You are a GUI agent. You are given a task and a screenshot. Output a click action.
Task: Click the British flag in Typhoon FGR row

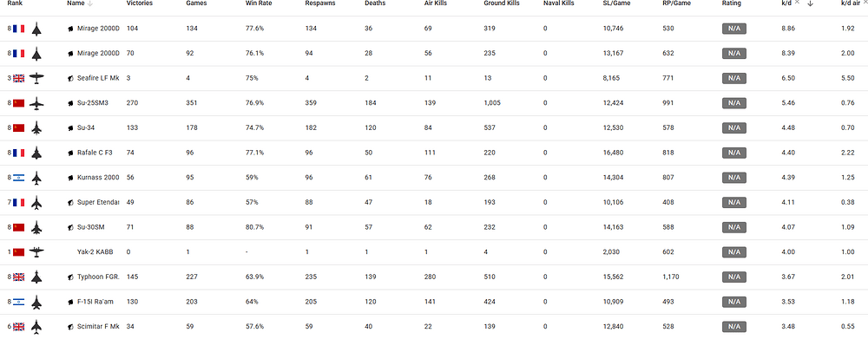[x=19, y=277]
